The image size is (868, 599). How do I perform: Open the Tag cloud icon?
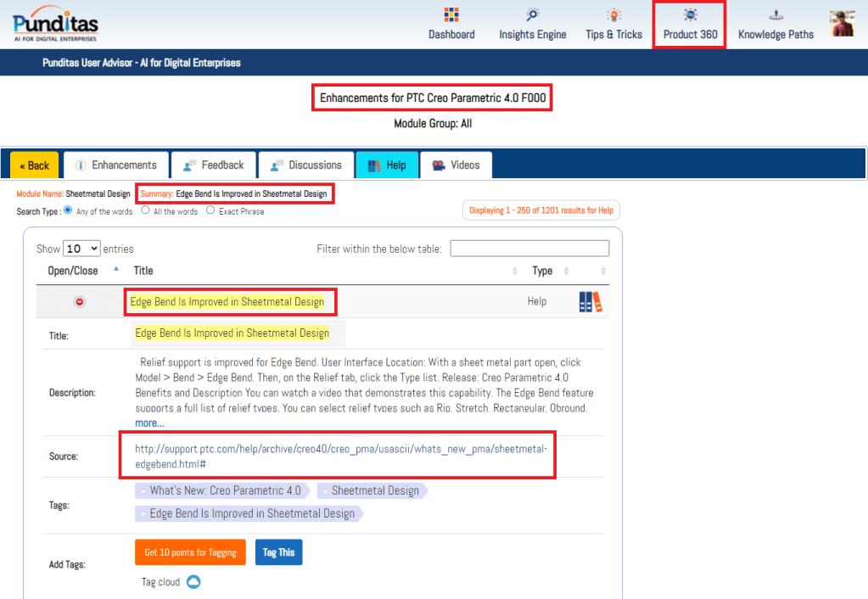coord(193,582)
